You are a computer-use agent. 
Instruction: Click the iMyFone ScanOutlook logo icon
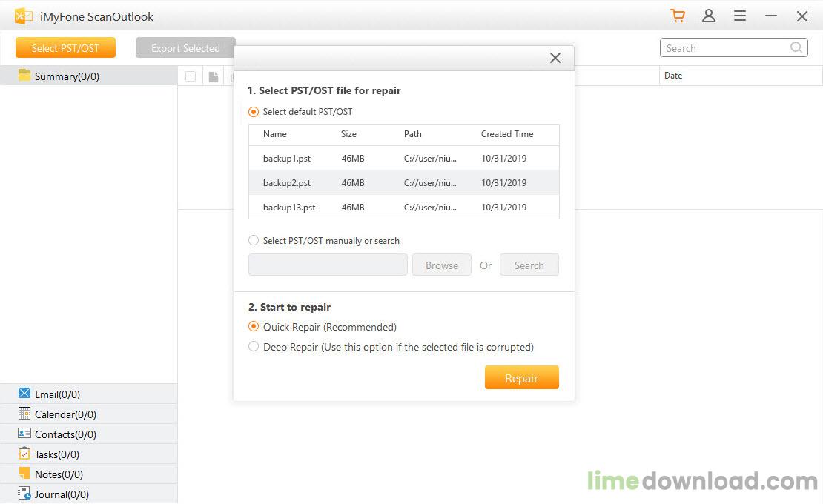(24, 16)
